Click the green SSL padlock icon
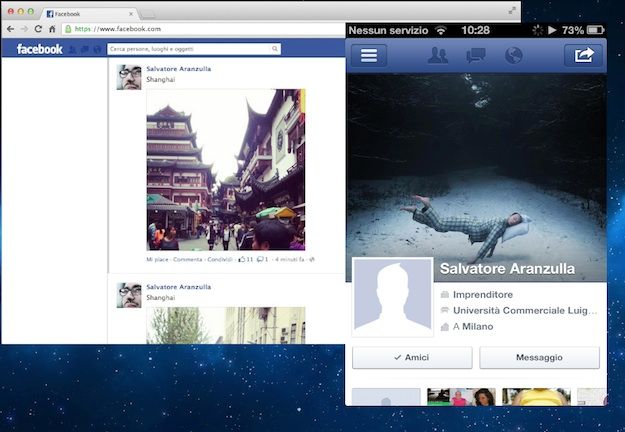This screenshot has height=432, width=625. (x=68, y=29)
